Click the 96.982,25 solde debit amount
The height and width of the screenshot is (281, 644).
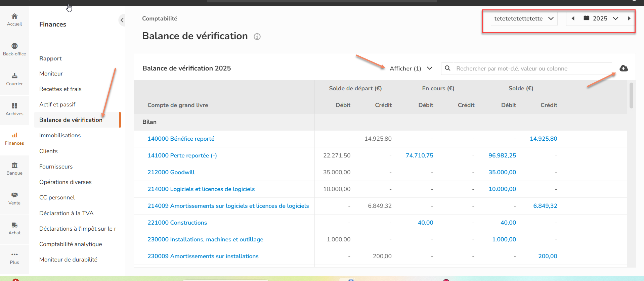[x=502, y=155]
